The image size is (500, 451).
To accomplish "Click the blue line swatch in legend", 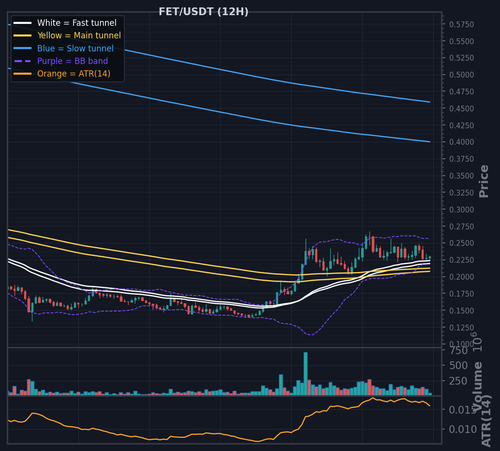I will coord(22,48).
